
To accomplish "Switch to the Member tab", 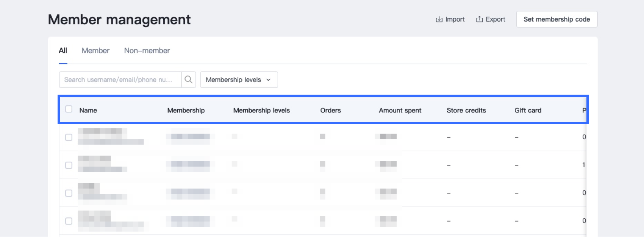I will [95, 50].
